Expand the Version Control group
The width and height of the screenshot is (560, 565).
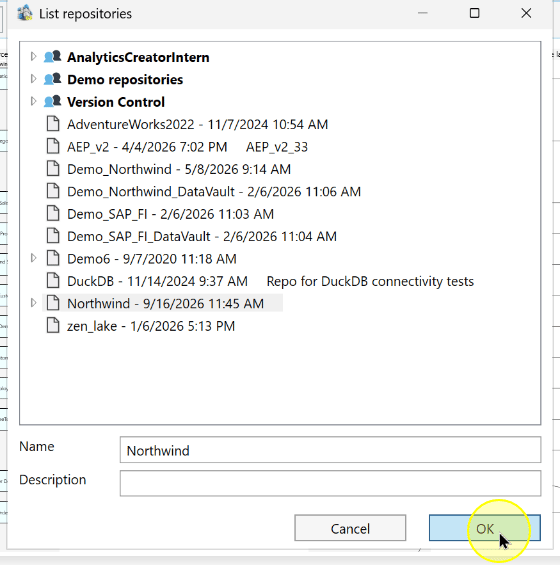[x=33, y=102]
